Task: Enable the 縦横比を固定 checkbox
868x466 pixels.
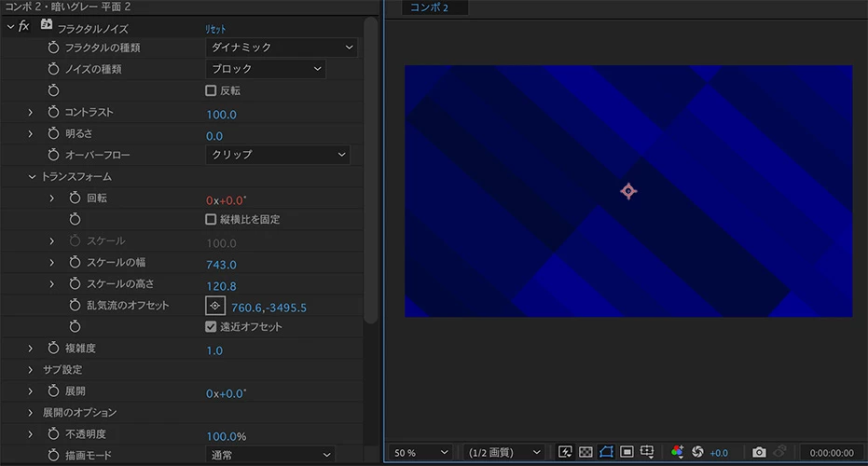Action: (211, 219)
